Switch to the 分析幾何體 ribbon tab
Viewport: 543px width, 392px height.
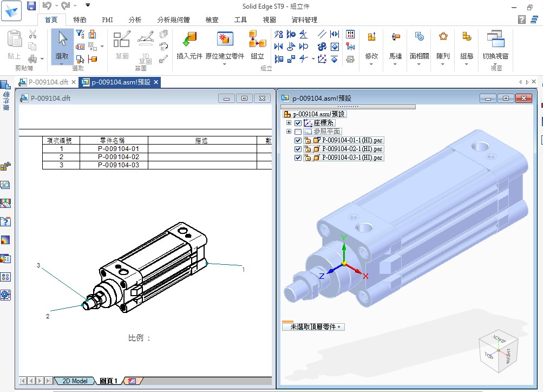173,19
